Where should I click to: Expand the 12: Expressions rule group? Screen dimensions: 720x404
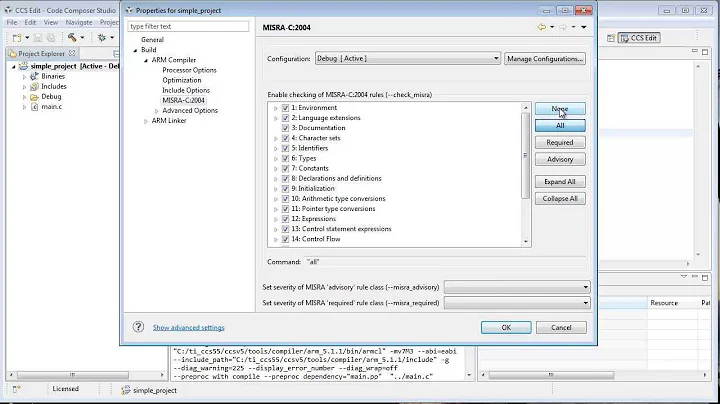tap(276, 219)
